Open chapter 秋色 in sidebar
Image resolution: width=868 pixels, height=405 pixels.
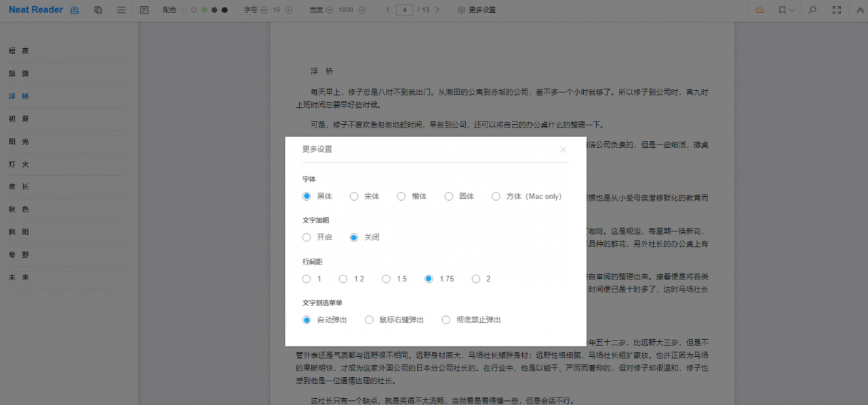tap(19, 210)
